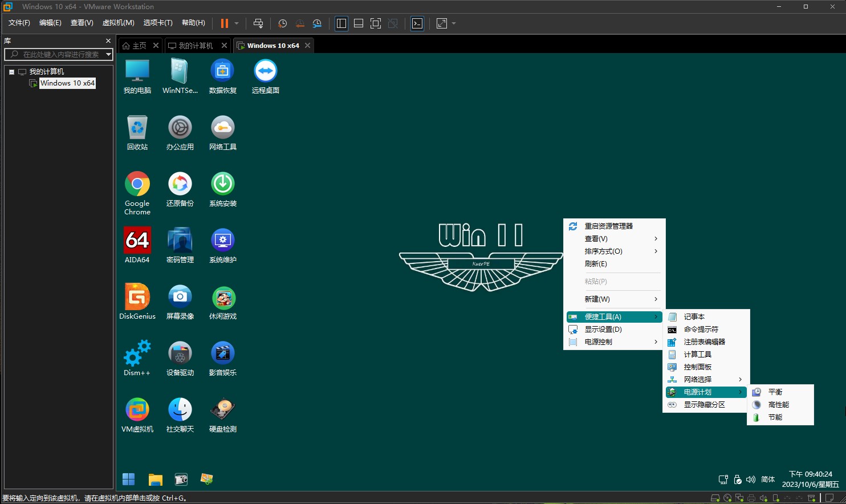Open the 数据恢复 desktop icon

click(x=223, y=76)
